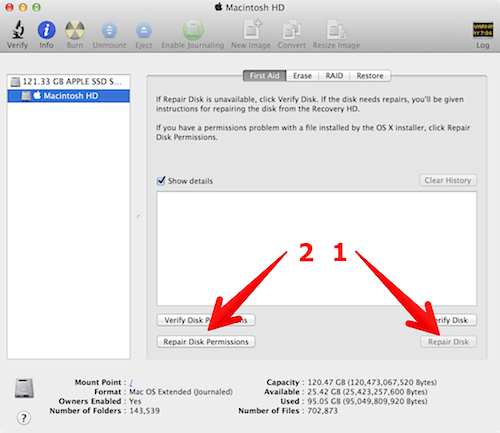
Task: Toggle the Show details checkbox
Action: pyautogui.click(x=161, y=181)
